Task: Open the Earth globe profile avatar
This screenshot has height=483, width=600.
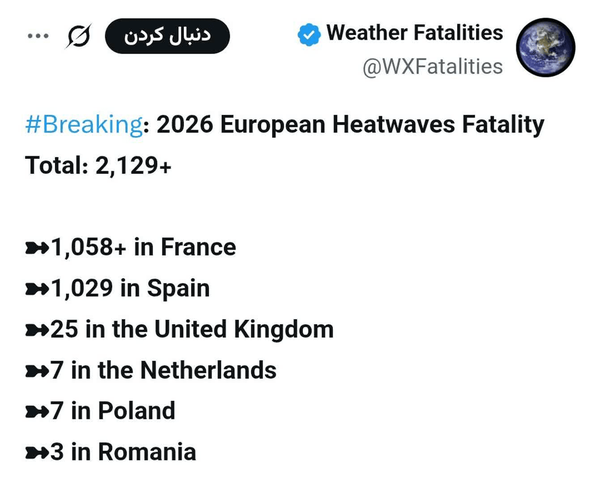Action: pyautogui.click(x=546, y=47)
